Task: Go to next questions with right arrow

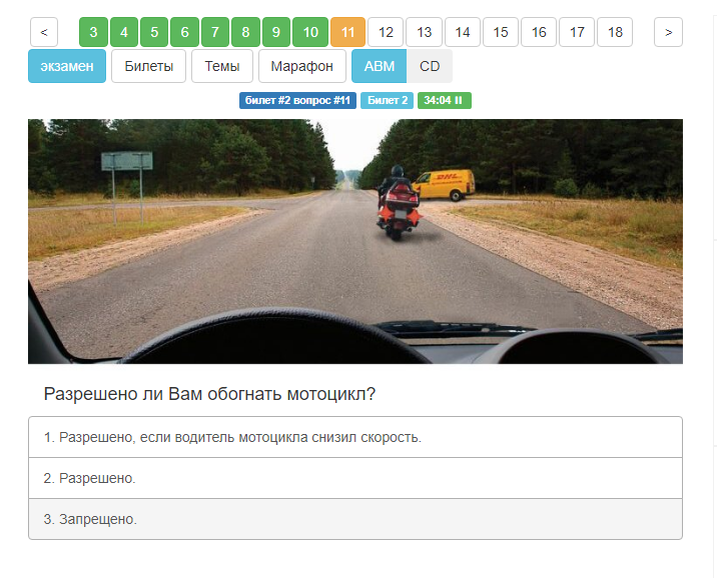Action: tap(668, 32)
